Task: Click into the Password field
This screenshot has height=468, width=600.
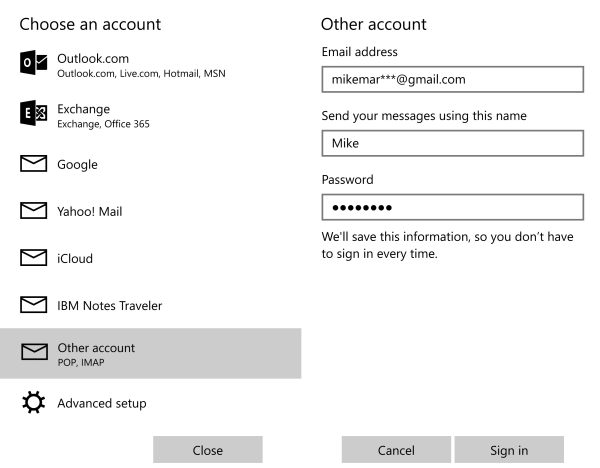Action: (x=453, y=207)
